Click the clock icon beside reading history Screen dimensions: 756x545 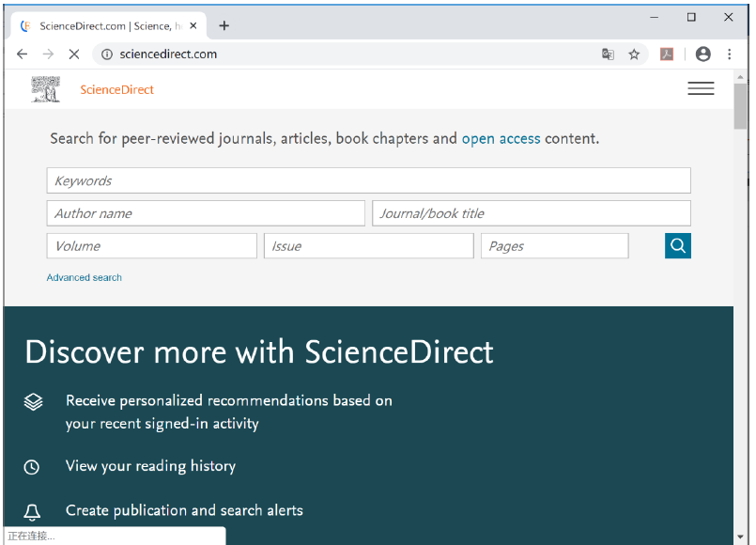[32, 467]
